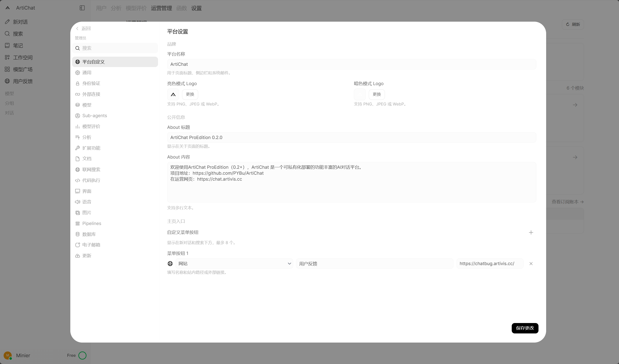Open 搜索 in the main sidebar
619x364 pixels.
[x=14, y=34]
